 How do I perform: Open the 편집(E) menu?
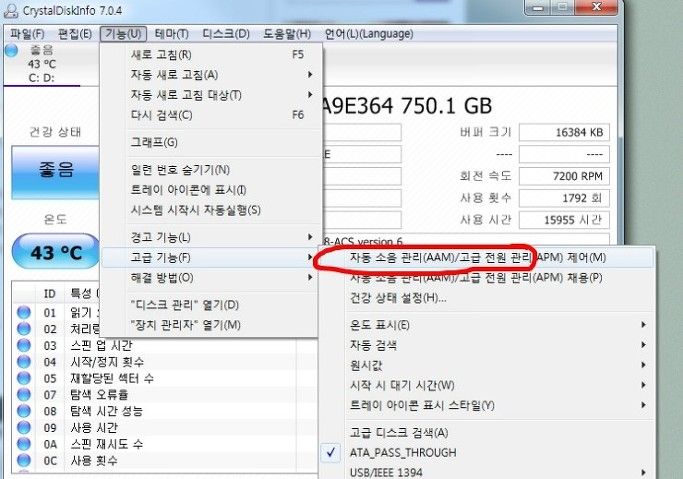(x=74, y=34)
